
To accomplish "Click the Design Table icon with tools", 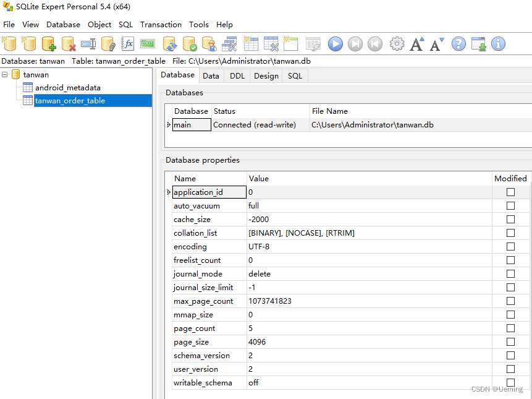I will (271, 44).
